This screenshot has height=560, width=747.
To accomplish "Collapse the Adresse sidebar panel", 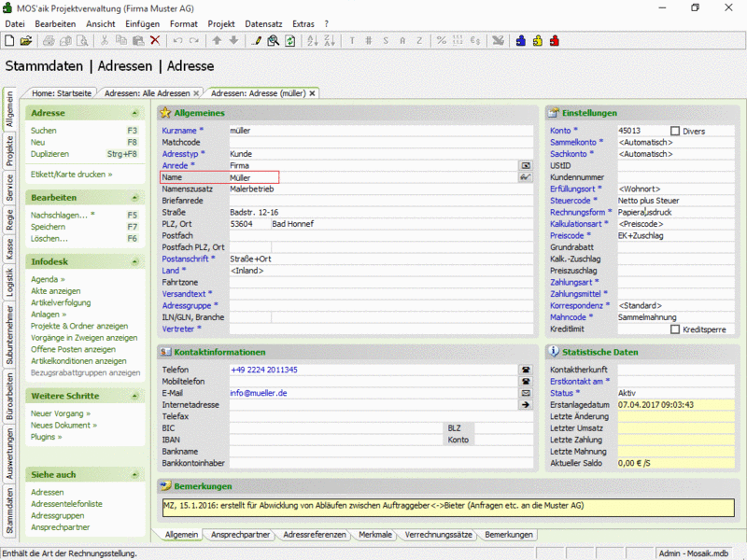I will pos(134,113).
